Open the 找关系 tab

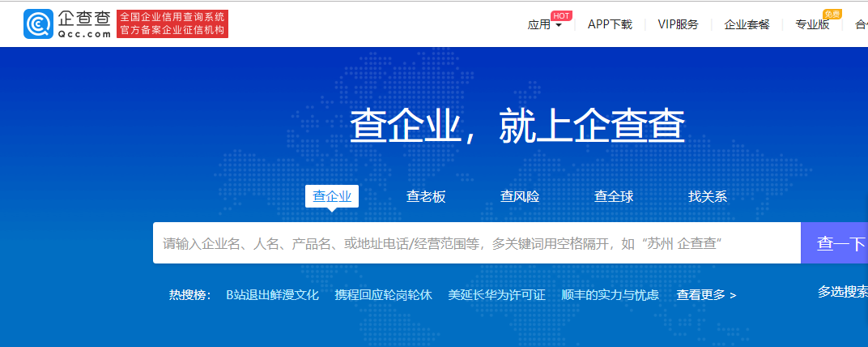[708, 197]
